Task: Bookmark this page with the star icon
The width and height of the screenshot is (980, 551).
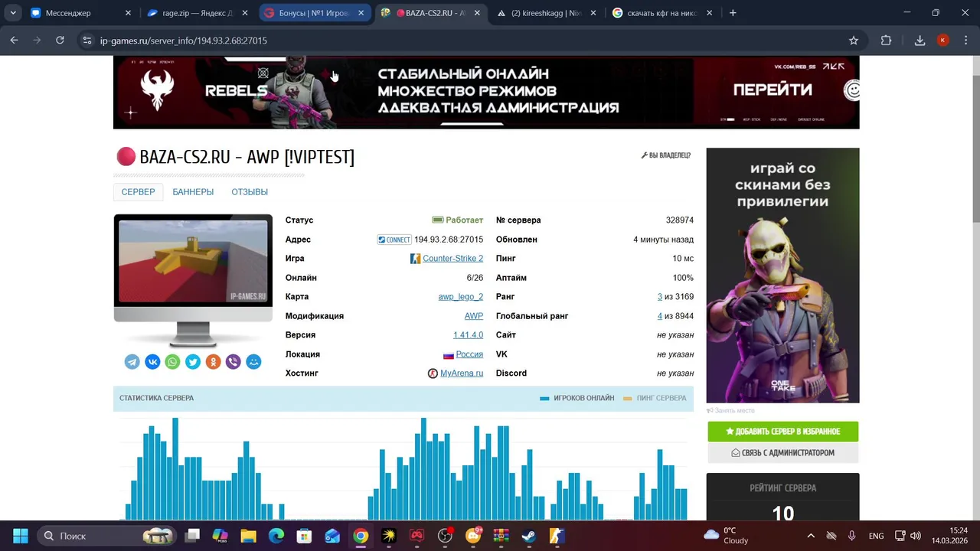Action: point(854,41)
